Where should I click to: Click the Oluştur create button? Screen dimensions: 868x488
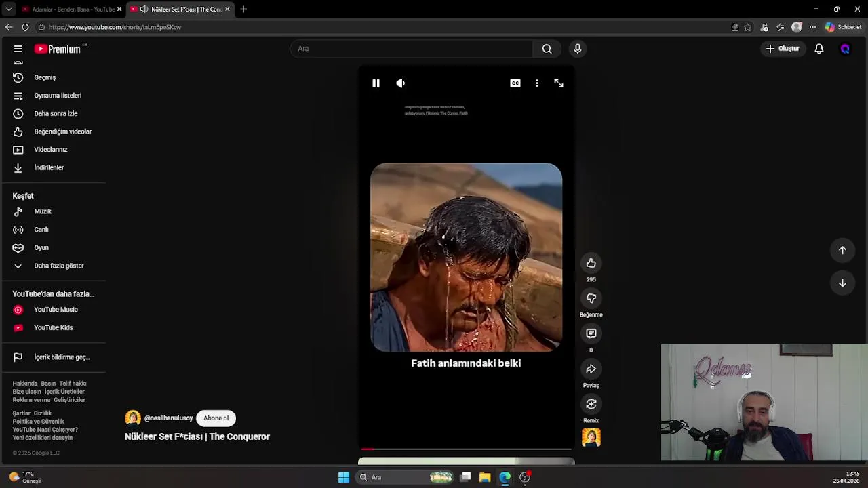coord(783,49)
